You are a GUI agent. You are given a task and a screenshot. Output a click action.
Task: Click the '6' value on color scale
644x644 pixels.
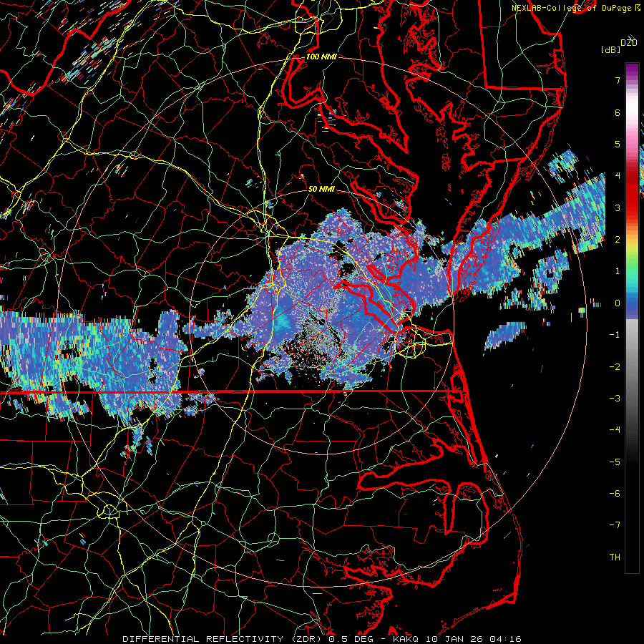point(618,112)
